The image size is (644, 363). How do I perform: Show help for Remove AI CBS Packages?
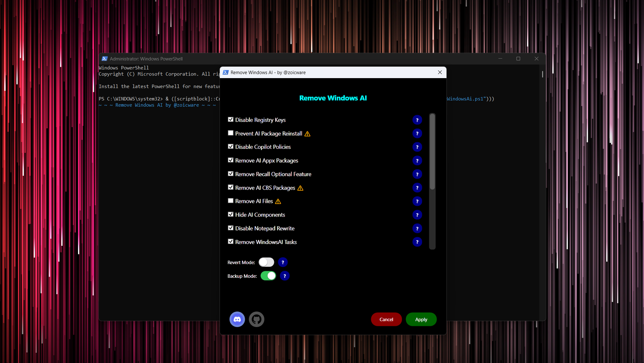pyautogui.click(x=417, y=188)
